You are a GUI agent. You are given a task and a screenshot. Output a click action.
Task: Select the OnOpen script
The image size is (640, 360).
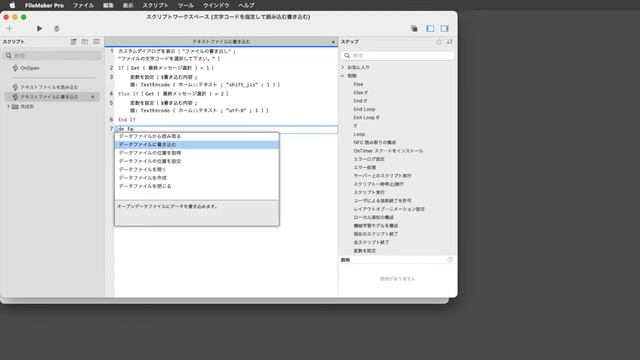click(x=30, y=68)
